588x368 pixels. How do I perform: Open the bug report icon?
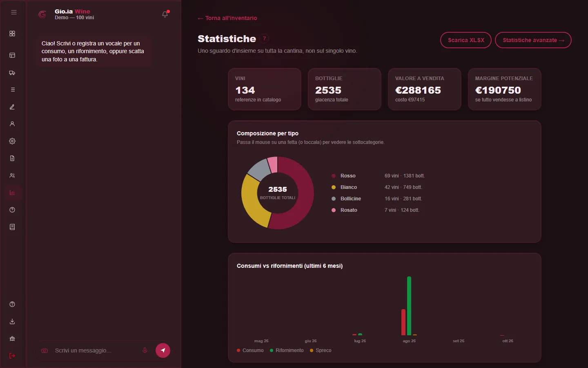tap(12, 339)
